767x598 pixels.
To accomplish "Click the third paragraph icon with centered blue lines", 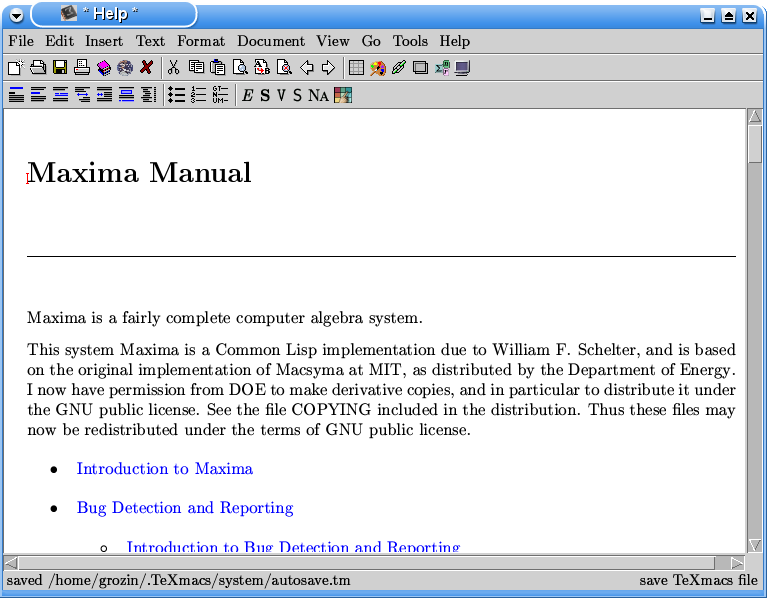I will coord(60,94).
